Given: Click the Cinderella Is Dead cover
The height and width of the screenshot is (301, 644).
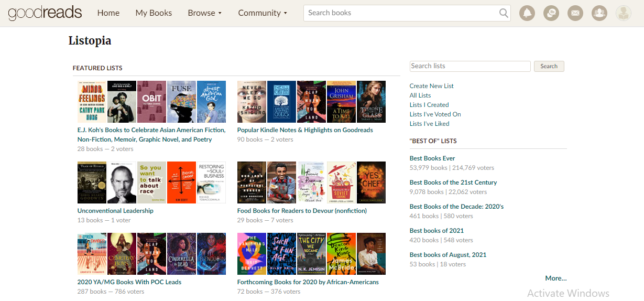Looking at the screenshot, I should (x=181, y=254).
